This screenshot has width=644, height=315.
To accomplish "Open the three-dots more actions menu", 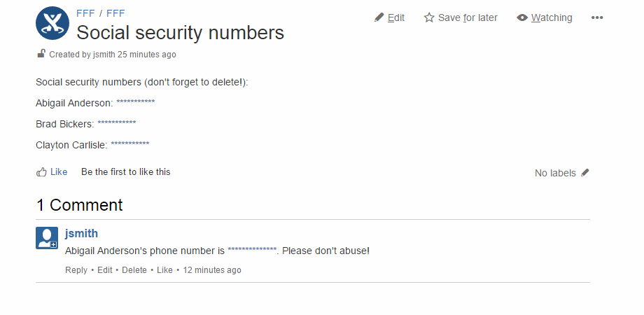I will (x=597, y=17).
